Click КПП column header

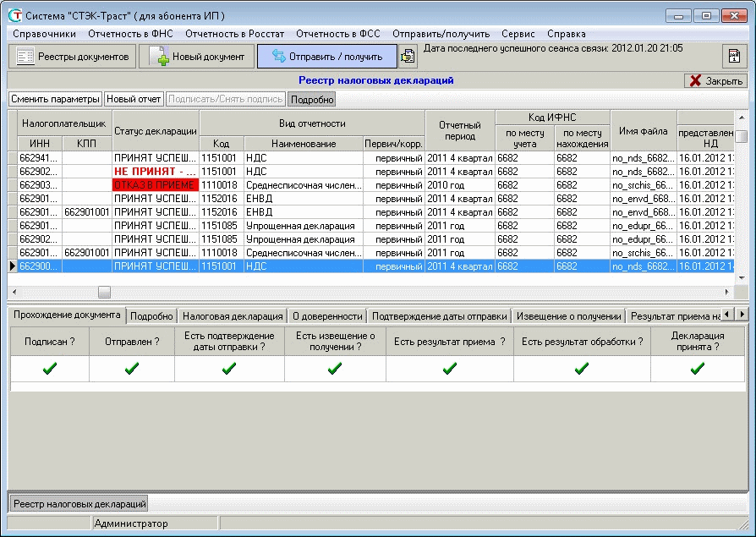click(87, 144)
